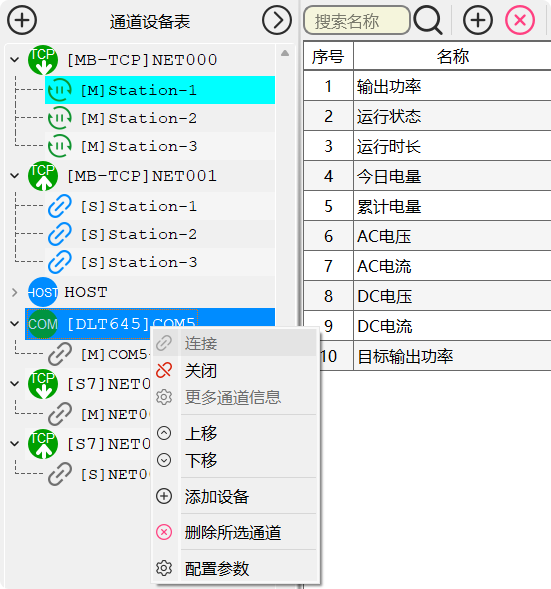
Task: Click the AC电压 table cell
Action: [x=452, y=236]
